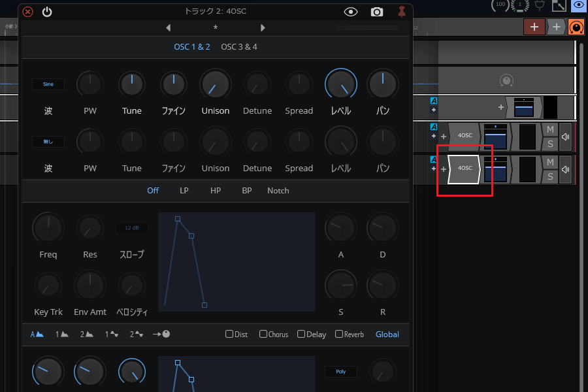The width and height of the screenshot is (588, 392).
Task: Click the camera snapshot icon
Action: [x=377, y=12]
